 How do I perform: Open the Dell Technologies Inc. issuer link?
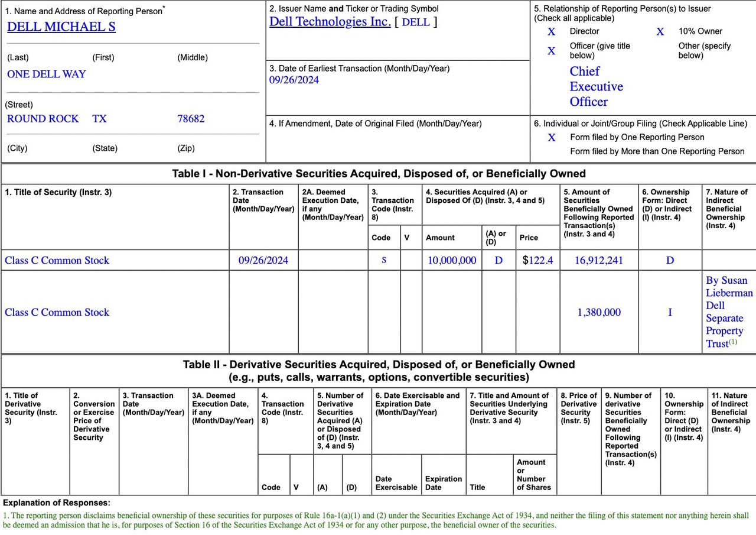pyautogui.click(x=330, y=22)
